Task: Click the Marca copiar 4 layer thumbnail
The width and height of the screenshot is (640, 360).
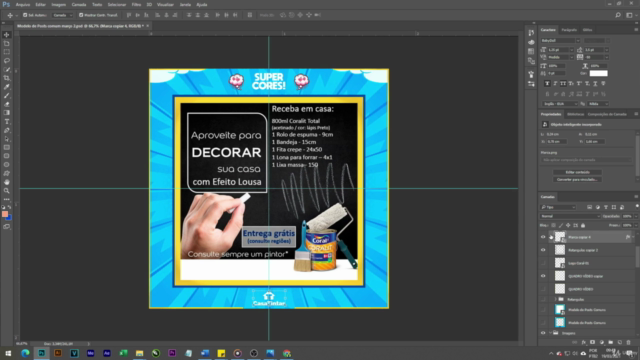Action: pos(560,237)
